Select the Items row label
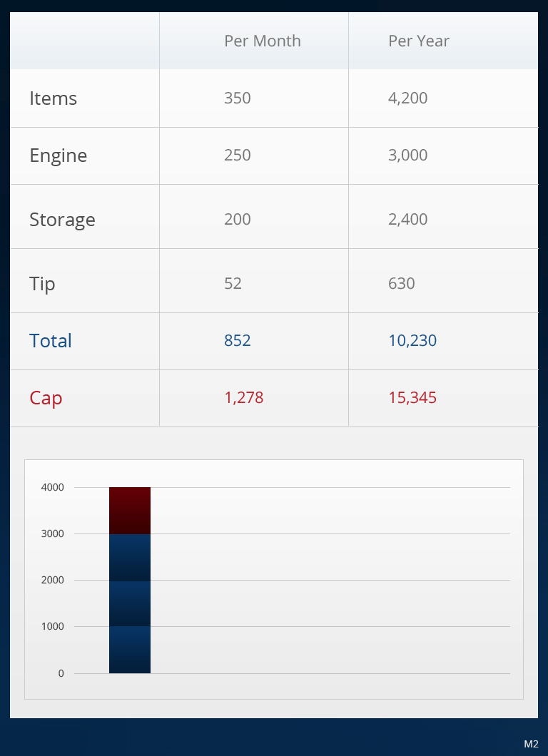This screenshot has width=548, height=756. (x=53, y=98)
